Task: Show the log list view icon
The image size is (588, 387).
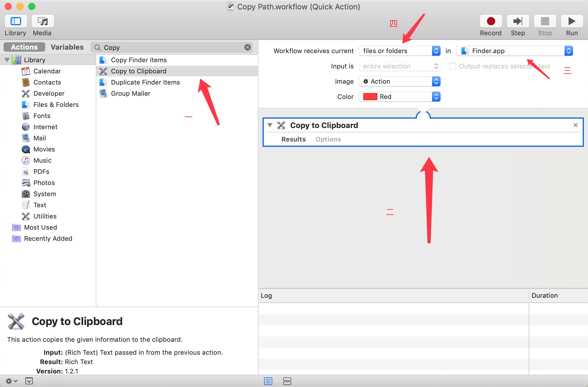Action: 268,381
